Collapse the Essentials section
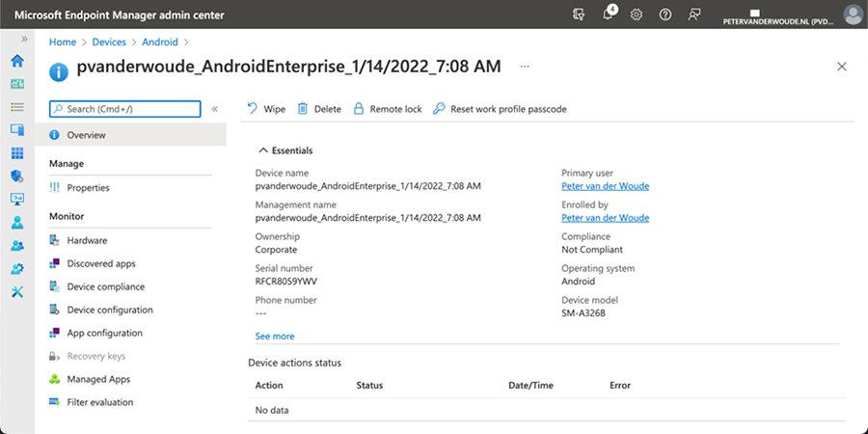868x434 pixels. click(x=261, y=150)
